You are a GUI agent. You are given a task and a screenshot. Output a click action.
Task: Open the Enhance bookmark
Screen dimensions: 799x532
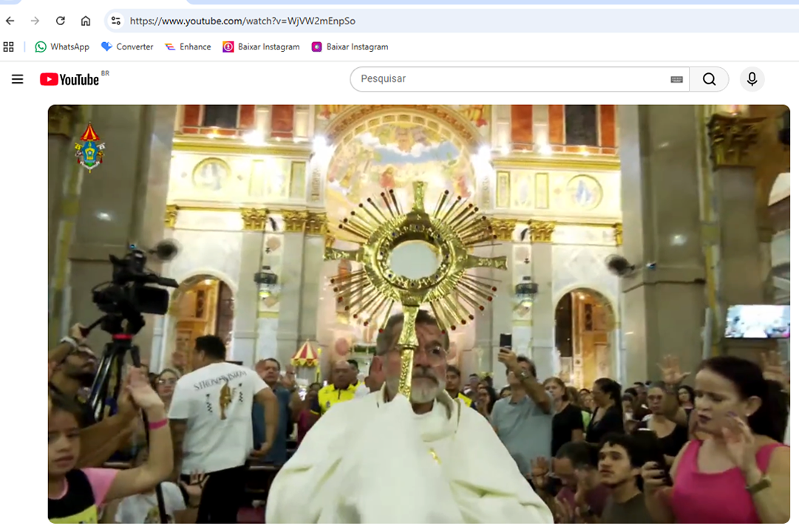click(x=188, y=47)
